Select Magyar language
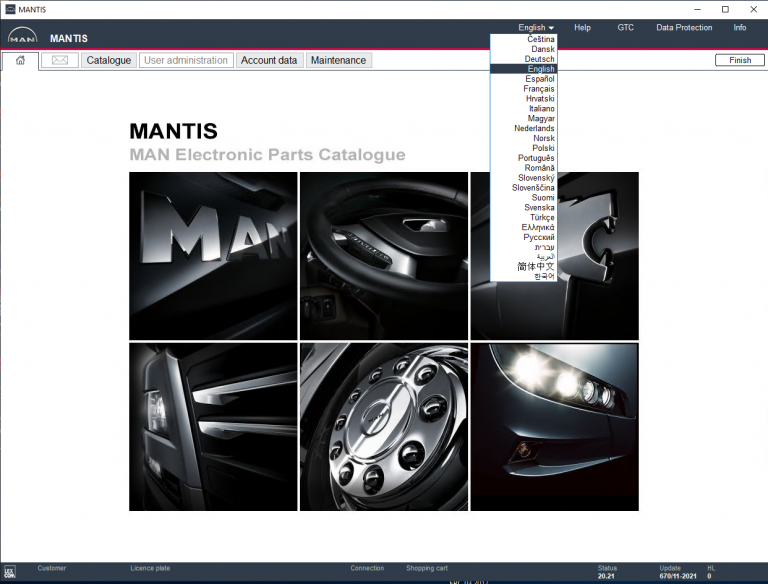The height and width of the screenshot is (584, 768). point(524,119)
